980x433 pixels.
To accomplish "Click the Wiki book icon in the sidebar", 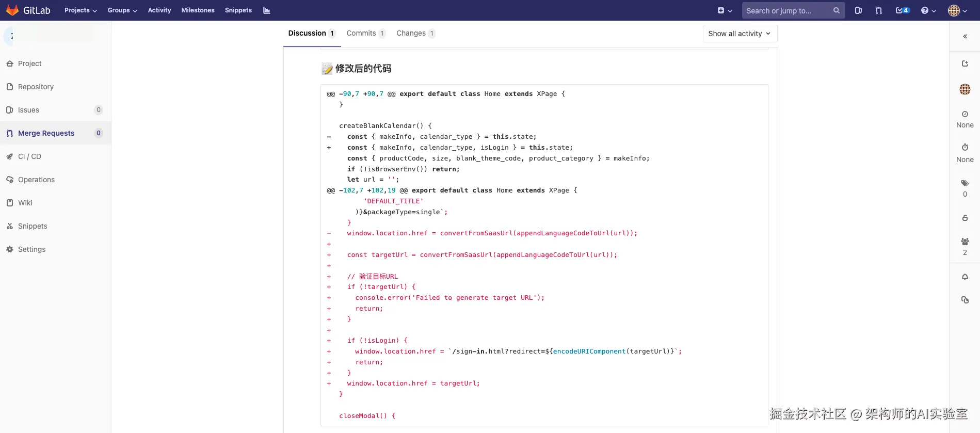I will click(x=10, y=203).
